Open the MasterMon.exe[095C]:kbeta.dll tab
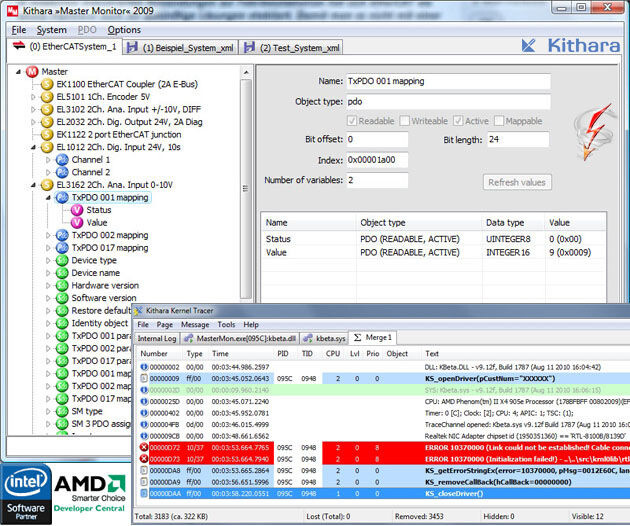The height and width of the screenshot is (526, 630). tap(240, 338)
